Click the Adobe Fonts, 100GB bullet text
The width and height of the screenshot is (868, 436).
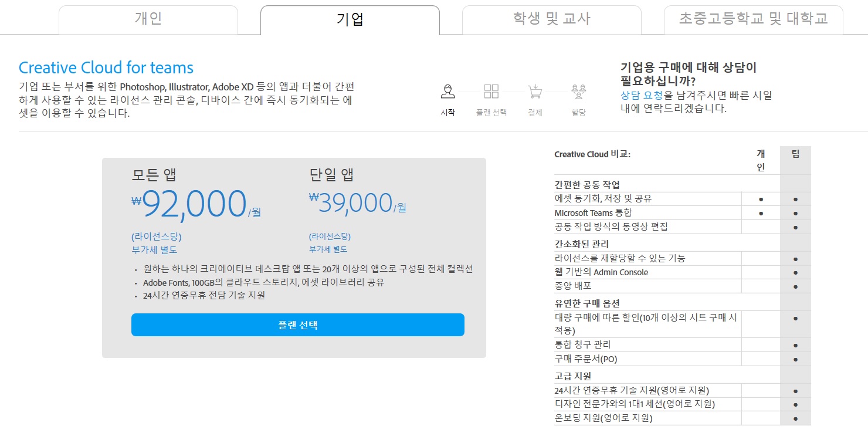[x=263, y=282]
